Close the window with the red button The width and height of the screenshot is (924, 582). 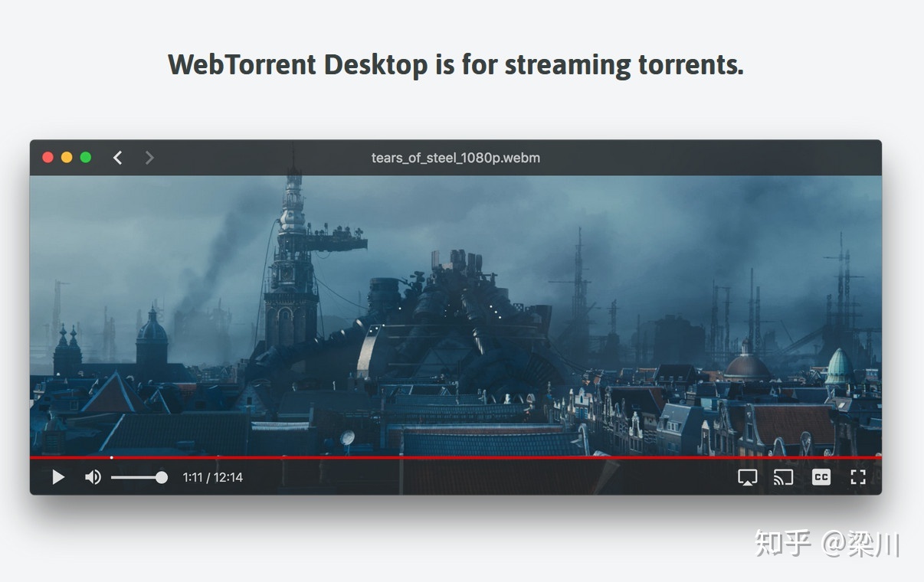click(x=48, y=158)
